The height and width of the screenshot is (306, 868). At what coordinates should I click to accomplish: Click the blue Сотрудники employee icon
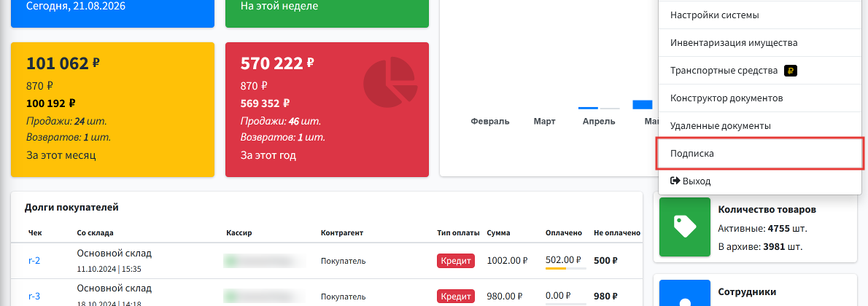tap(684, 293)
